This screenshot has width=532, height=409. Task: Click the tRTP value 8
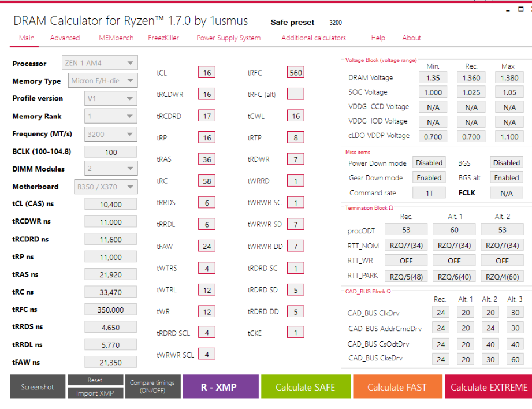pyautogui.click(x=296, y=138)
